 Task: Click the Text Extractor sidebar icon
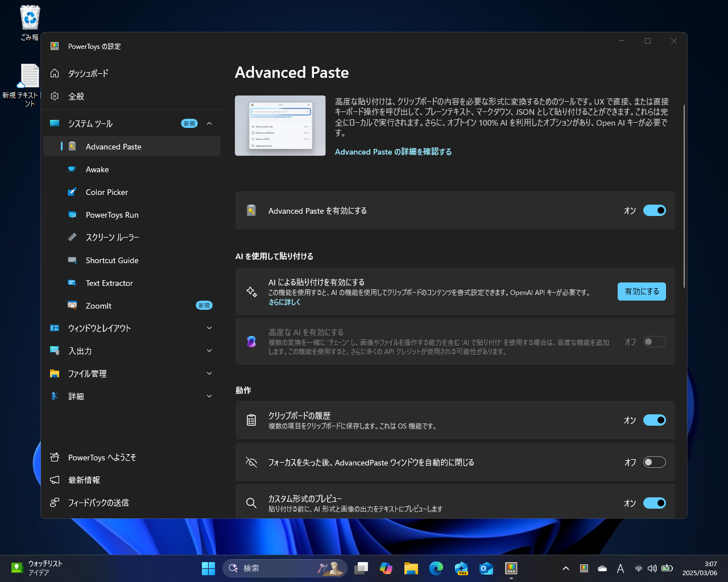click(x=73, y=283)
